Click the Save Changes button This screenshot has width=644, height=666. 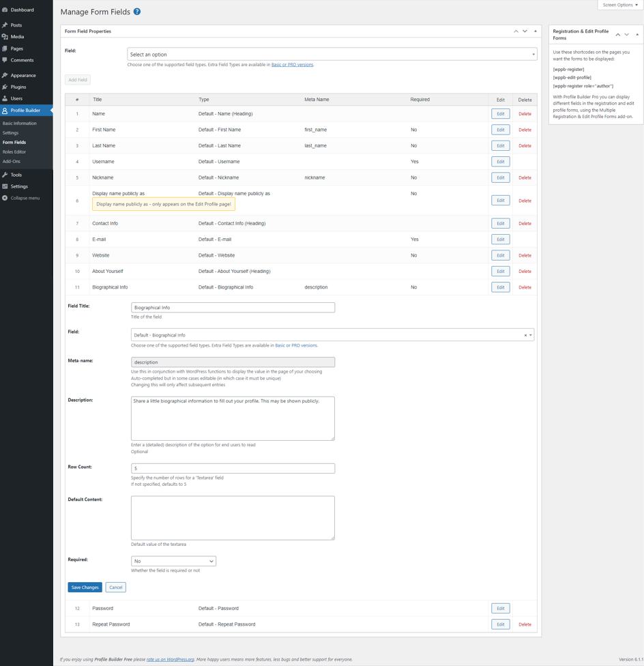point(85,588)
